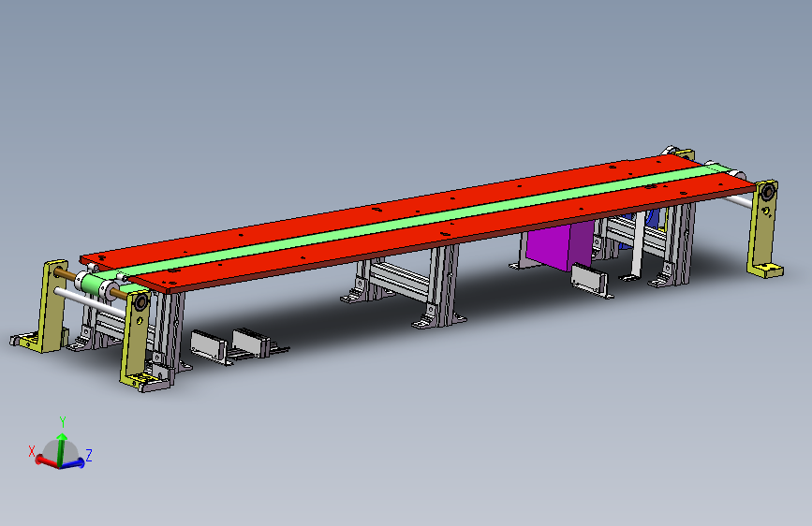Image resolution: width=812 pixels, height=526 pixels.
Task: Select the leftmost yellow support bracket
Action: coord(51,306)
